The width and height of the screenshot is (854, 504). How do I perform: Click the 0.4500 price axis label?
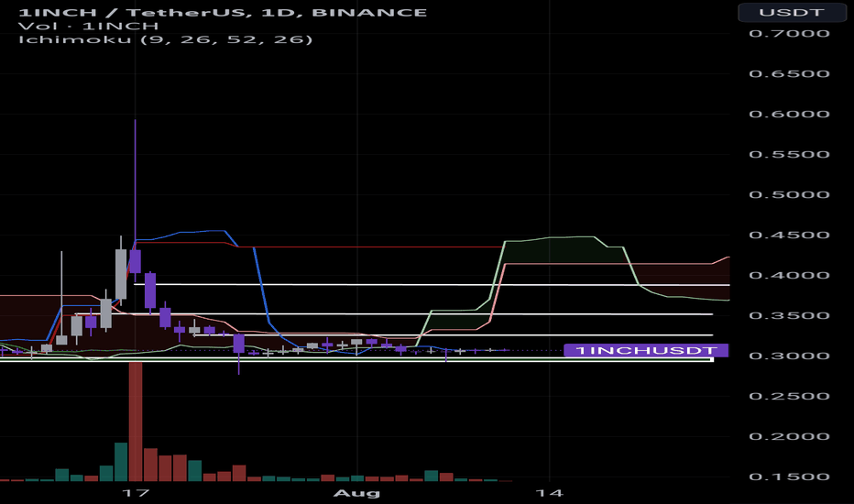pos(789,235)
